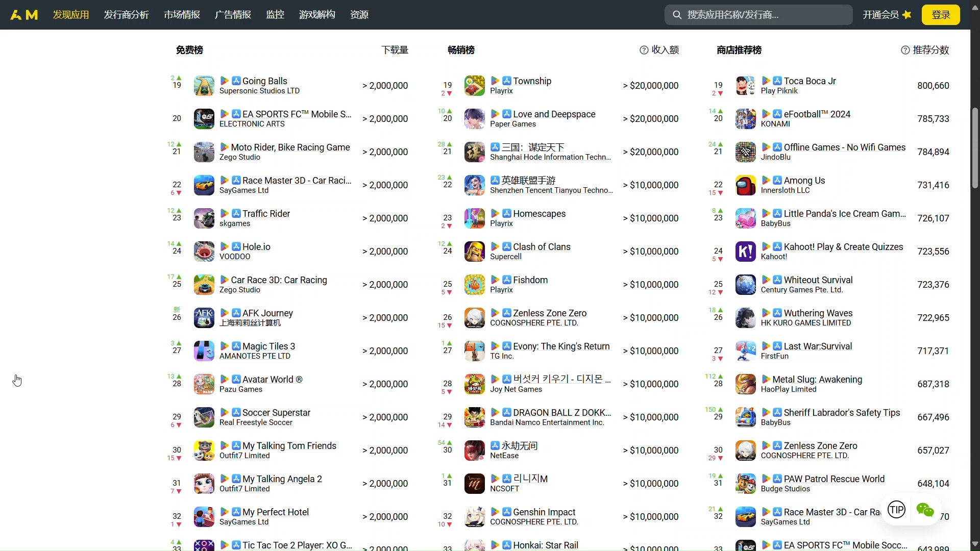Open the NCSOFT publisher link
The height and width of the screenshot is (551, 980).
[x=504, y=489]
